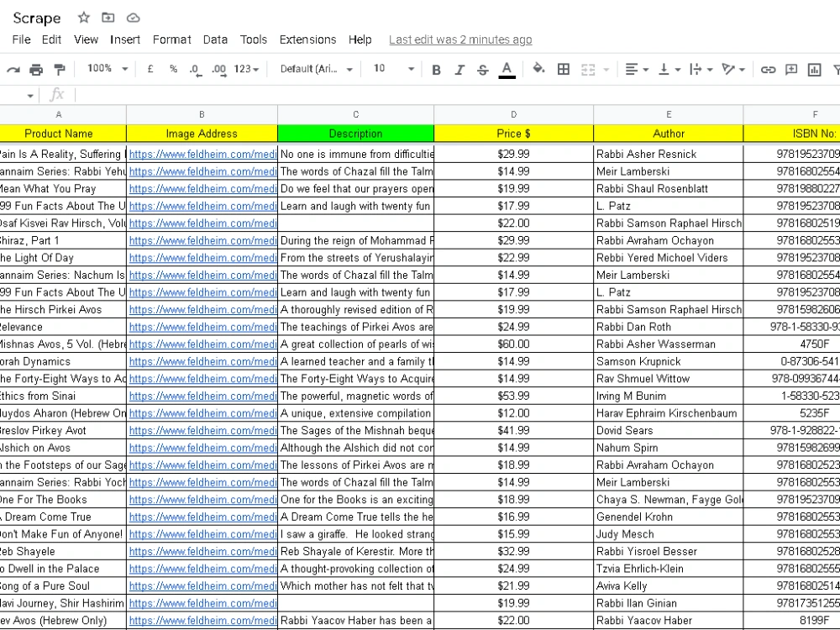
Task: Click the Borders icon
Action: 564,69
